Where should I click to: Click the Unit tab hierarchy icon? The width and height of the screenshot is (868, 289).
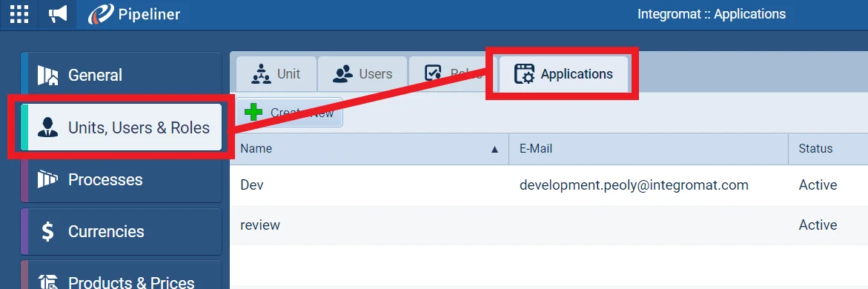pyautogui.click(x=261, y=74)
